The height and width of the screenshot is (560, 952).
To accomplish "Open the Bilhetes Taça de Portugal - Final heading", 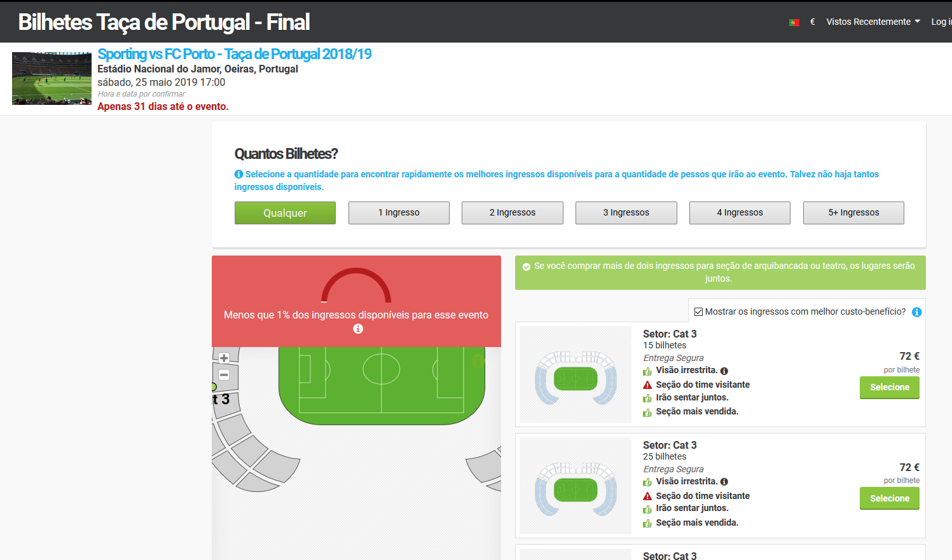I will point(164,22).
